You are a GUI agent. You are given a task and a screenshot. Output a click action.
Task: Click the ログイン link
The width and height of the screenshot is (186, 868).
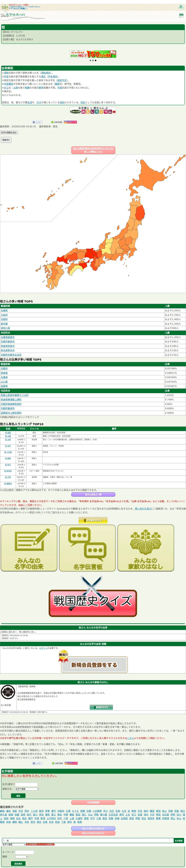[43, 648]
